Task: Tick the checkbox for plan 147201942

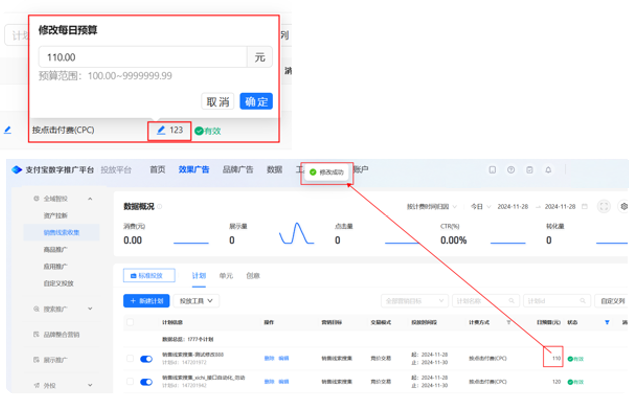Action: 130,381
